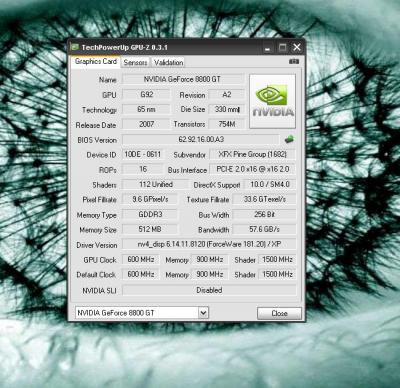The width and height of the screenshot is (400, 388).
Task: Click the Device ID value 10DE - 0611
Action: point(143,154)
